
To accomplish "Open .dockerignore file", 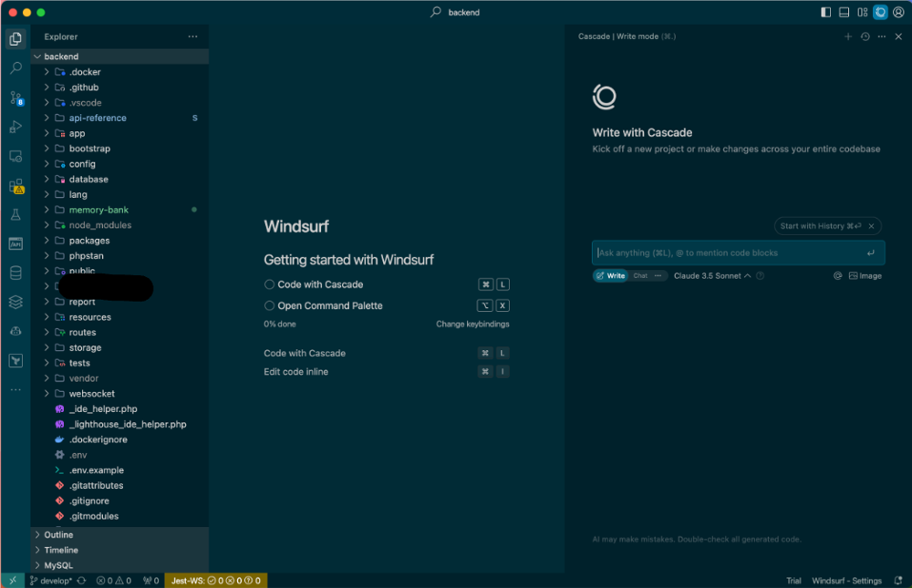I will [119, 439].
